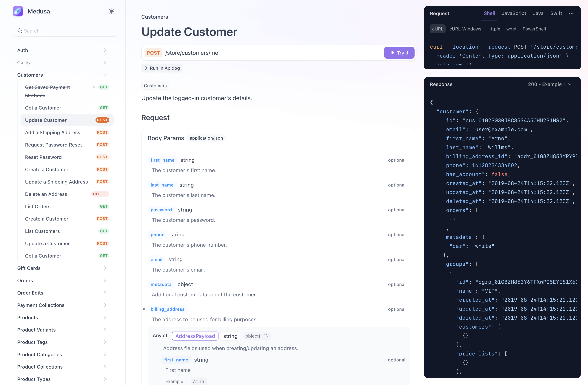Image resolution: width=588 pixels, height=385 pixels.
Task: Expand the Gift Cards section
Action: [x=62, y=268]
